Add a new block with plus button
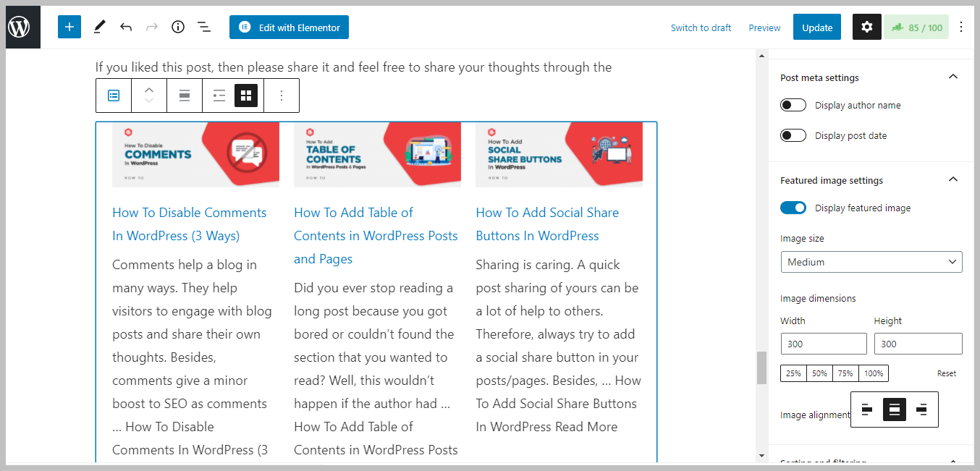 (69, 27)
